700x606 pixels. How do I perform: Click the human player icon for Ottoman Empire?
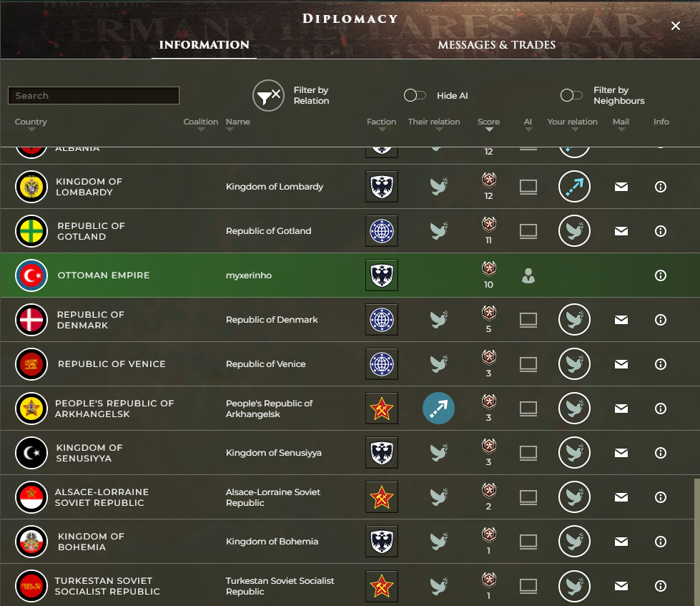click(528, 275)
